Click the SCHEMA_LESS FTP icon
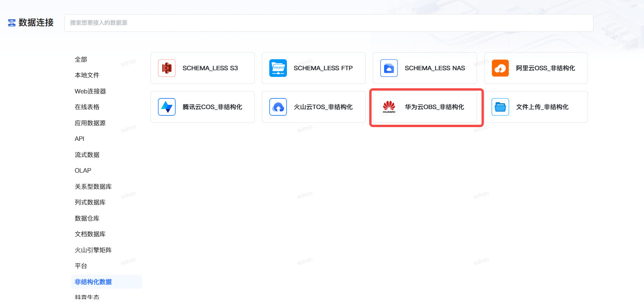644x306 pixels. coord(278,68)
